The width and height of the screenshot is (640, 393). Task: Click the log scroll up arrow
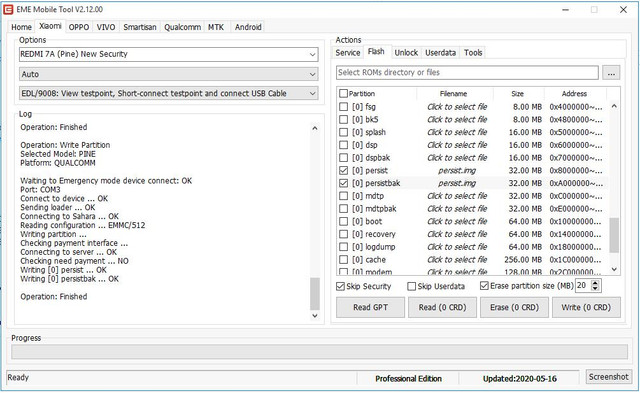315,128
